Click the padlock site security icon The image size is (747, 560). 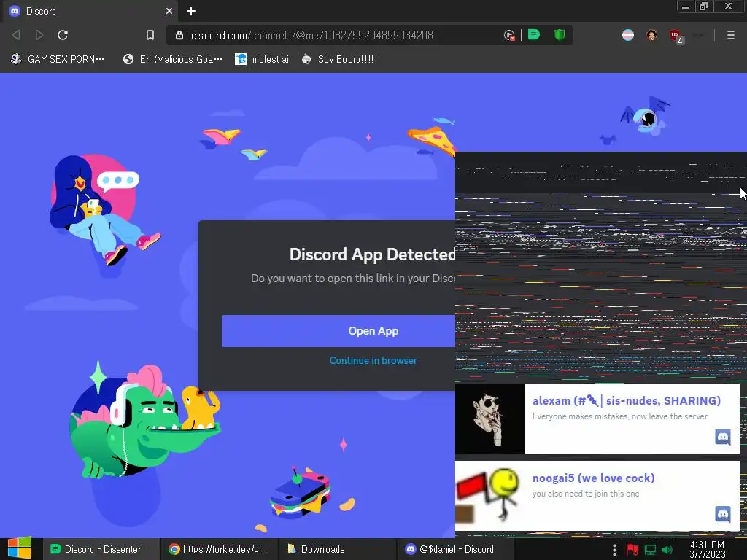[179, 35]
